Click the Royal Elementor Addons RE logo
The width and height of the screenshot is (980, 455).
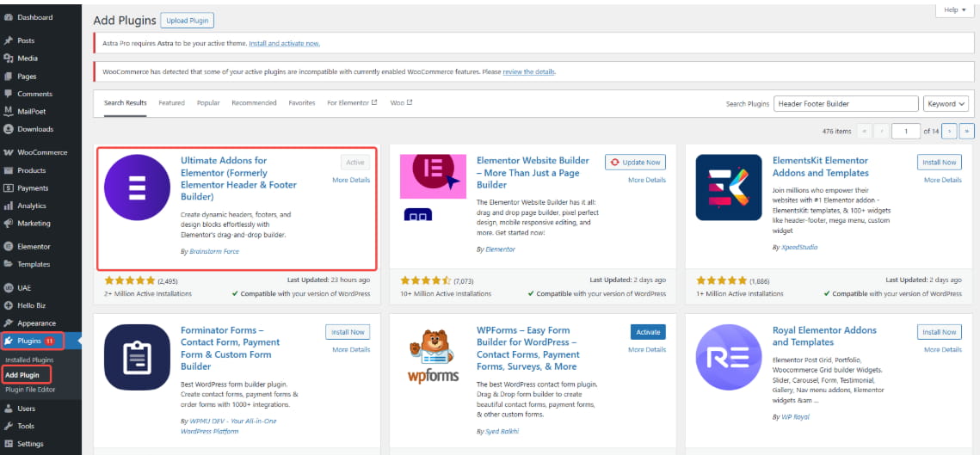point(729,358)
